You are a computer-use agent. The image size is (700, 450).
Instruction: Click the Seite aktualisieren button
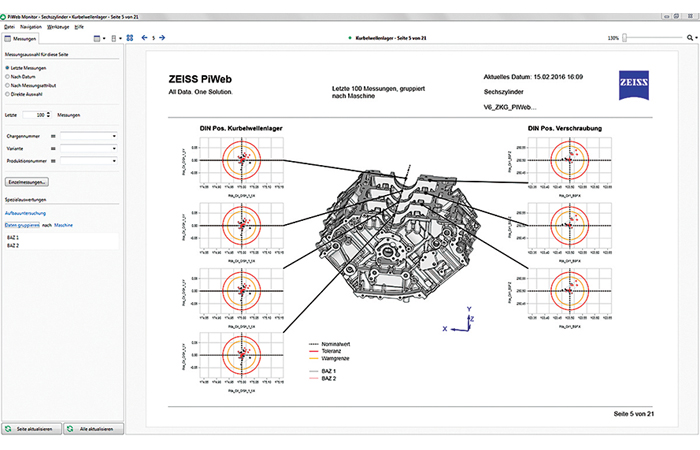[32, 429]
